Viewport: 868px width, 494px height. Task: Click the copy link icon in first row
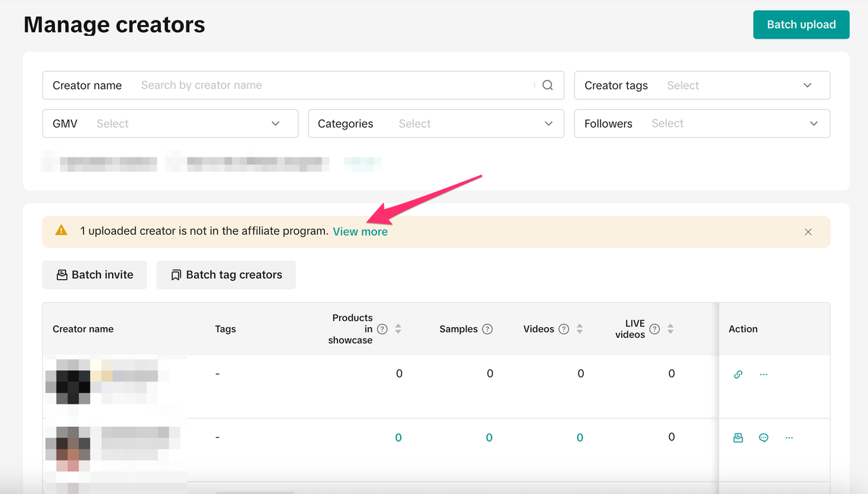738,374
